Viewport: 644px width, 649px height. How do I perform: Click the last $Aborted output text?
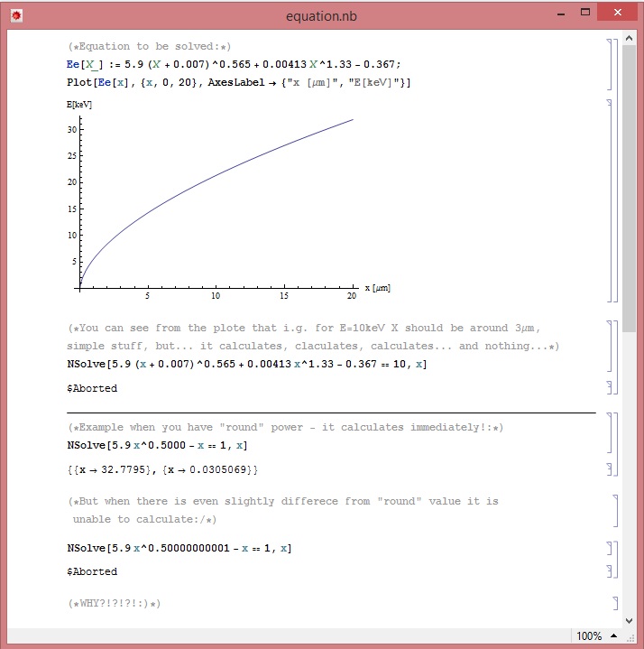pyautogui.click(x=92, y=571)
